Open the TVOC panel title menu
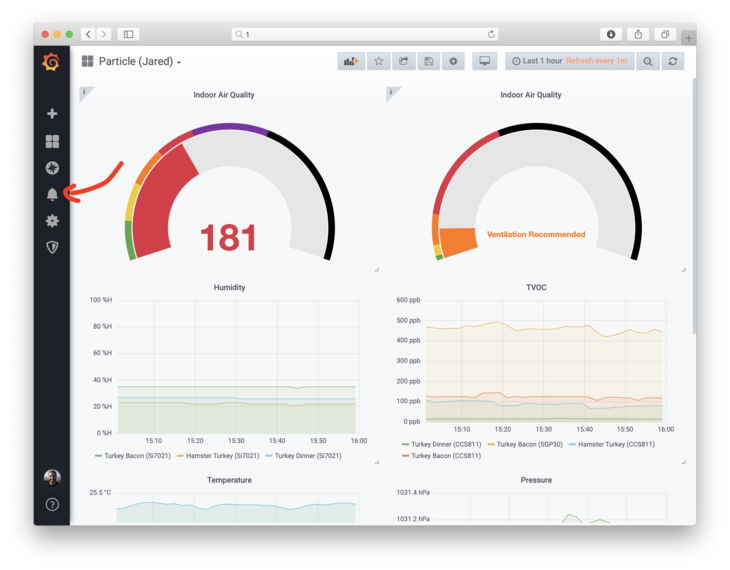Viewport: 730px width, 570px height. pos(536,287)
